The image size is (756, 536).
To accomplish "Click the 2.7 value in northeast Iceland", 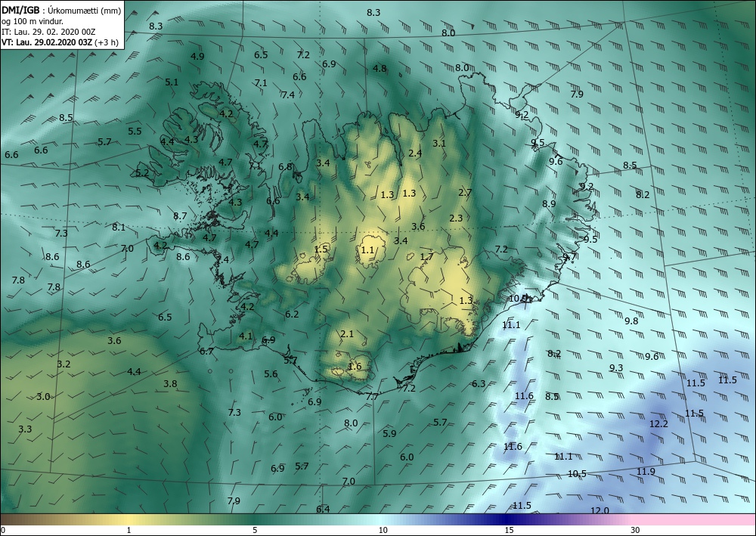I will click(465, 192).
